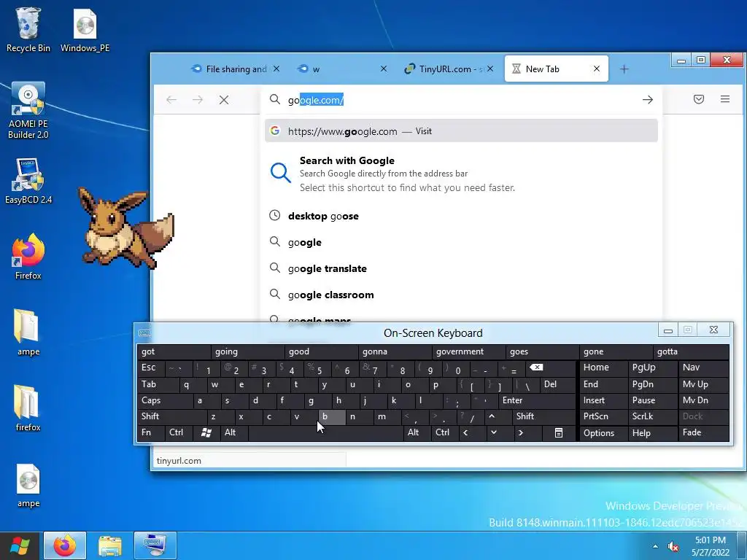Select the firefox folder on desktop
Viewport: 747px width, 560px height.
tap(28, 408)
